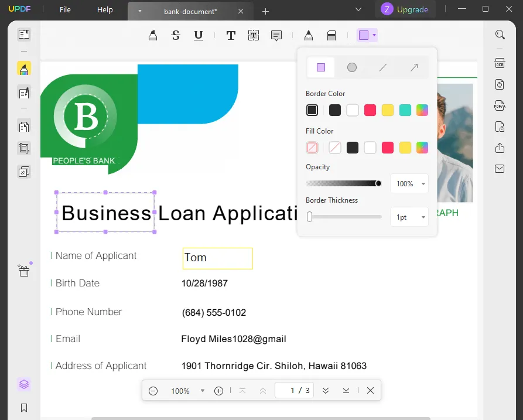Close the bottom navigation bar
This screenshot has height=420, width=523.
370,390
